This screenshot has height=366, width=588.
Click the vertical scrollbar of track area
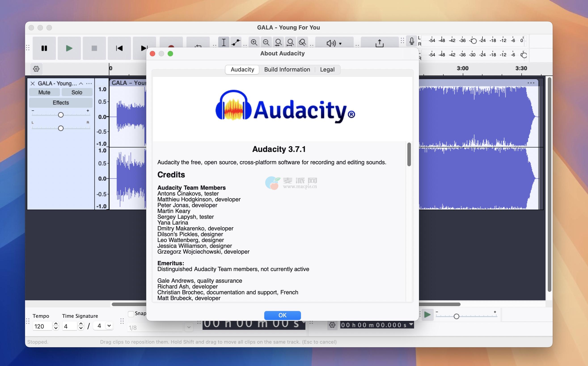pos(550,185)
